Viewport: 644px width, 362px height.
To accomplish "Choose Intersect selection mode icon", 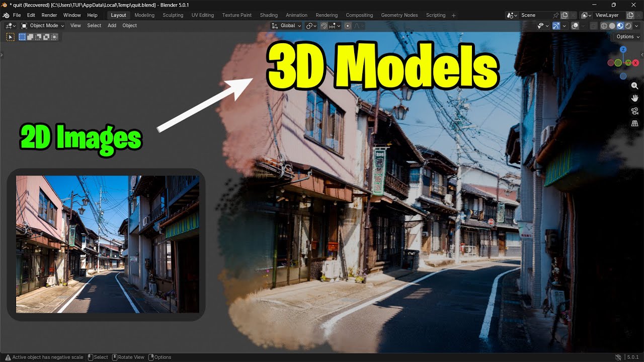I will pyautogui.click(x=54, y=37).
